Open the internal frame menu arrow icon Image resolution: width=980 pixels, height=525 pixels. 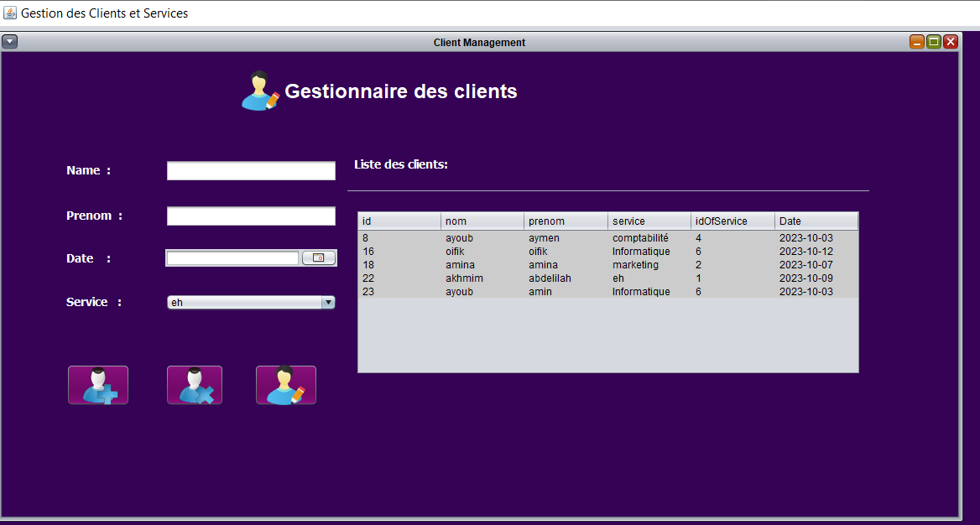9,42
